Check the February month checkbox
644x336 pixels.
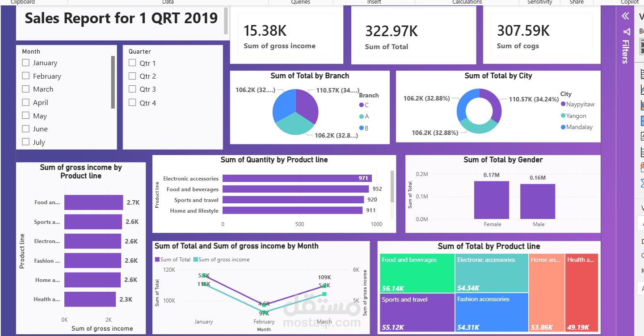point(26,76)
